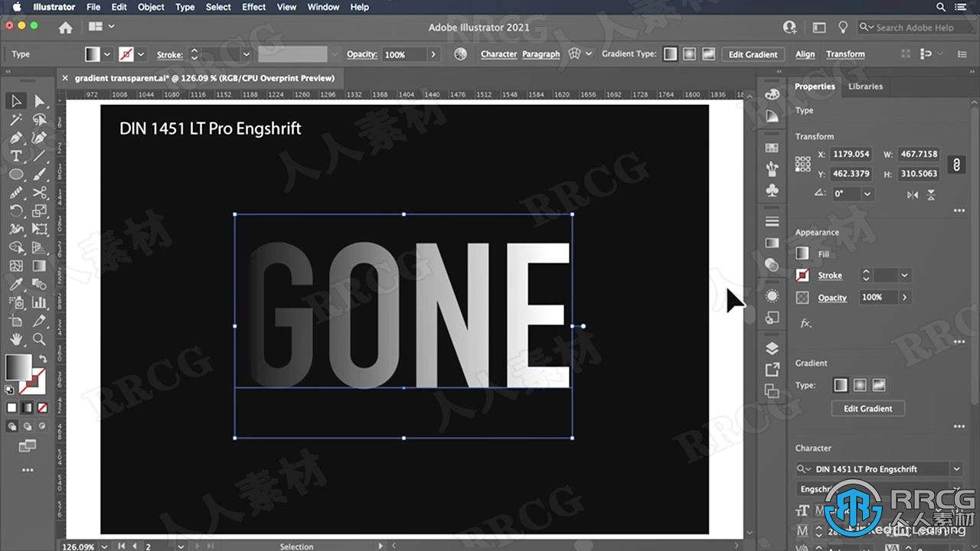Select the Hand tool

click(x=16, y=339)
